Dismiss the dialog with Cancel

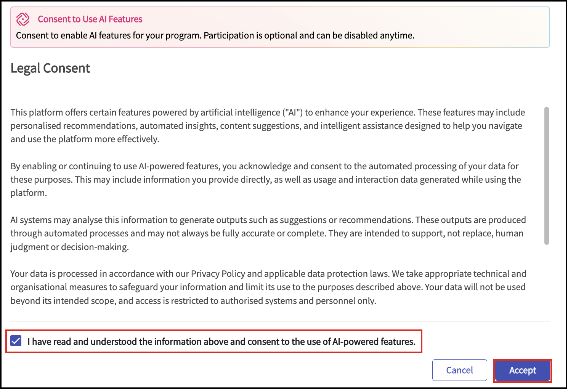(459, 370)
